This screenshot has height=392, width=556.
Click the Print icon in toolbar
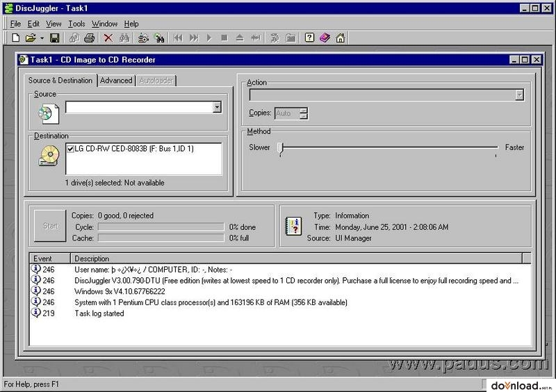(90, 38)
